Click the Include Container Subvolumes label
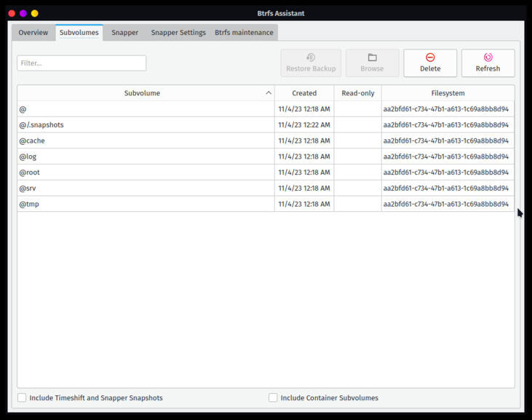Image resolution: width=532 pixels, height=420 pixels. click(330, 397)
